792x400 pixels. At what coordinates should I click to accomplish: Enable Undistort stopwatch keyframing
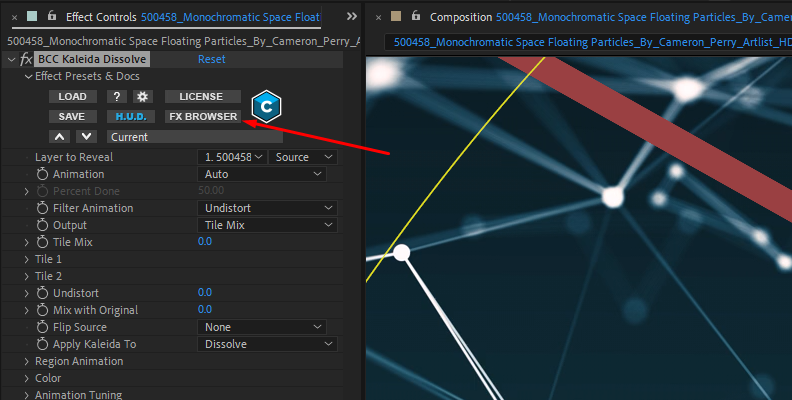42,293
